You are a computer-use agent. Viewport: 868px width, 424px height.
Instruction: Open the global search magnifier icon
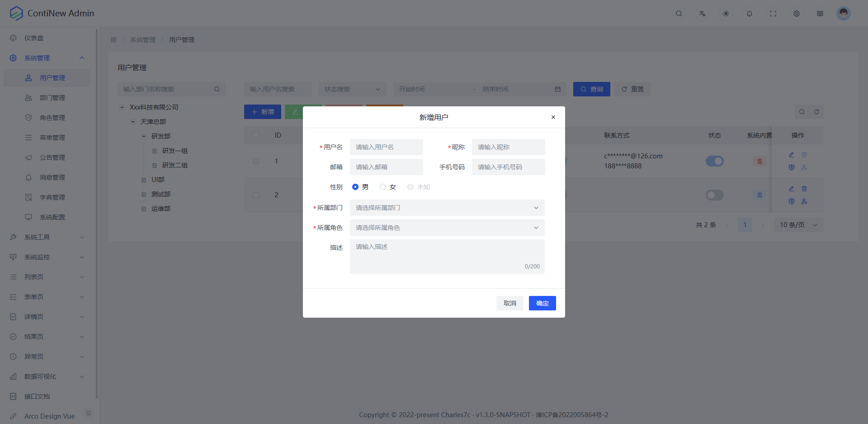[679, 14]
